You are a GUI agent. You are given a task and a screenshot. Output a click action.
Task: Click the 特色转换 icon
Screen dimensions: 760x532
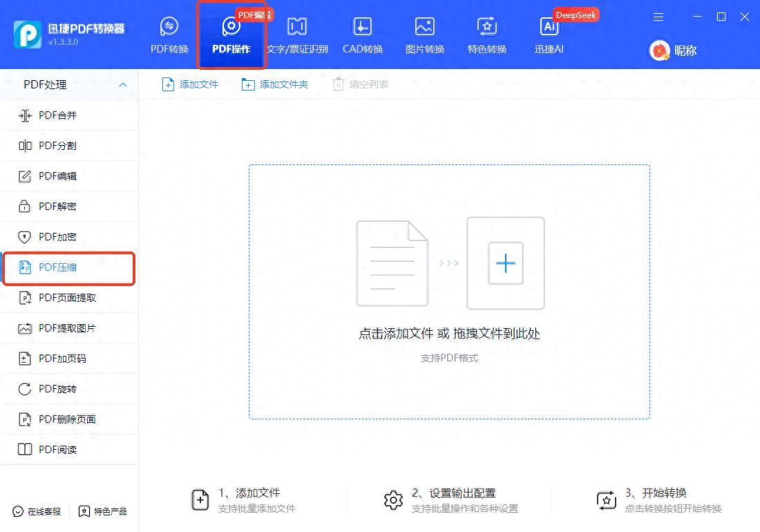(x=487, y=28)
